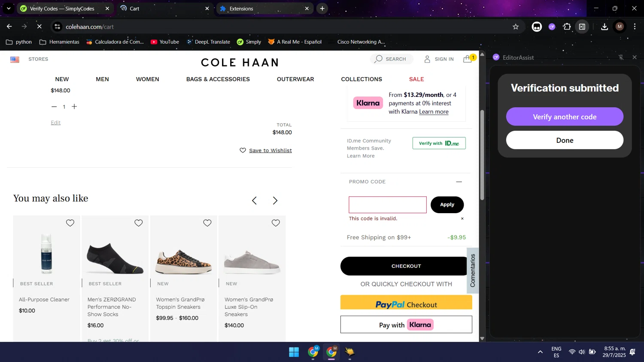Open the COLLECTIONS menu

pyautogui.click(x=361, y=79)
